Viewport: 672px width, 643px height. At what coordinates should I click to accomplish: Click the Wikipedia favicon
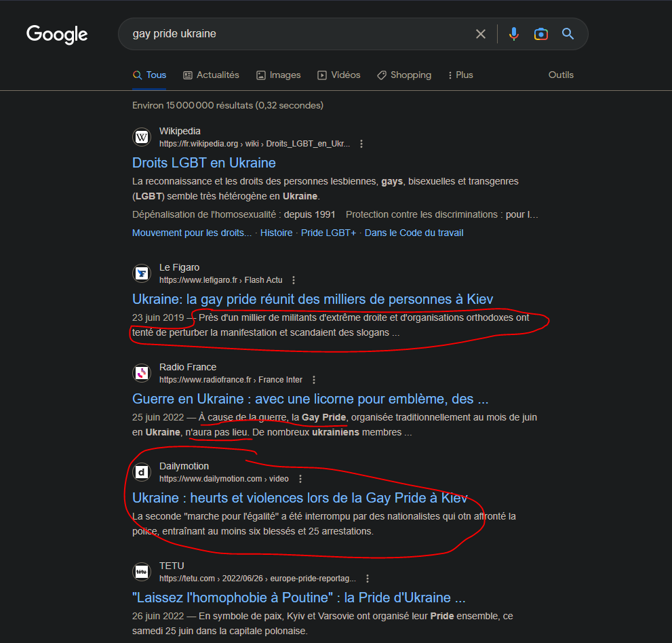[142, 137]
